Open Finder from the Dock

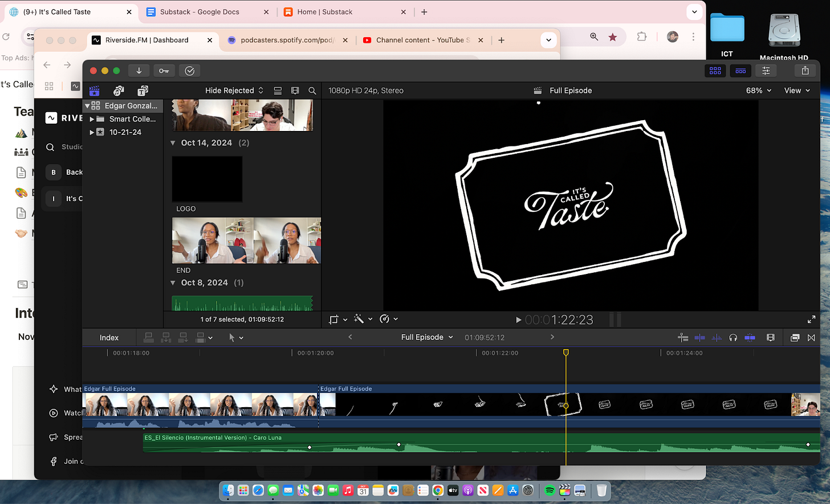[228, 490]
